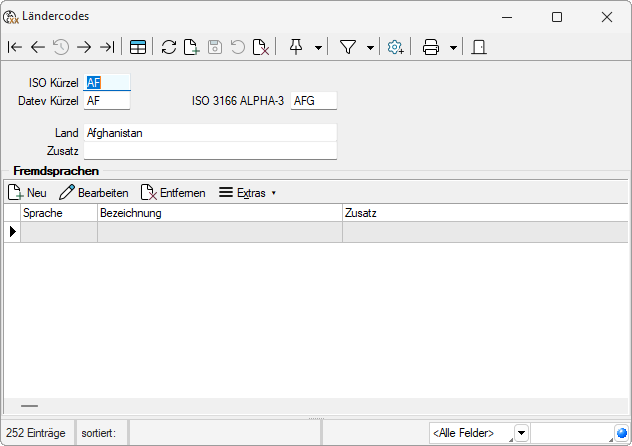Screen dimensions: 632x446
Task: Click the Bezeichnung column header
Action: coord(220,213)
